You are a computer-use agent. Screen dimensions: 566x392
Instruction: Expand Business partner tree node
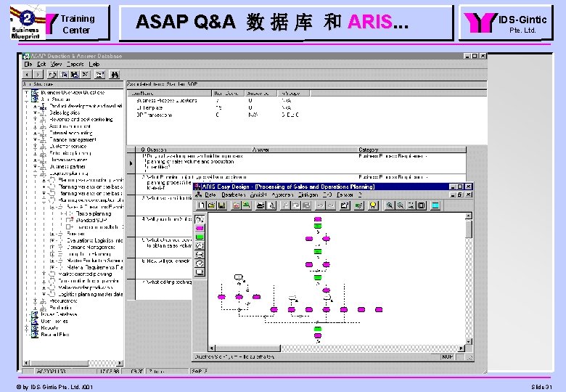(x=35, y=166)
